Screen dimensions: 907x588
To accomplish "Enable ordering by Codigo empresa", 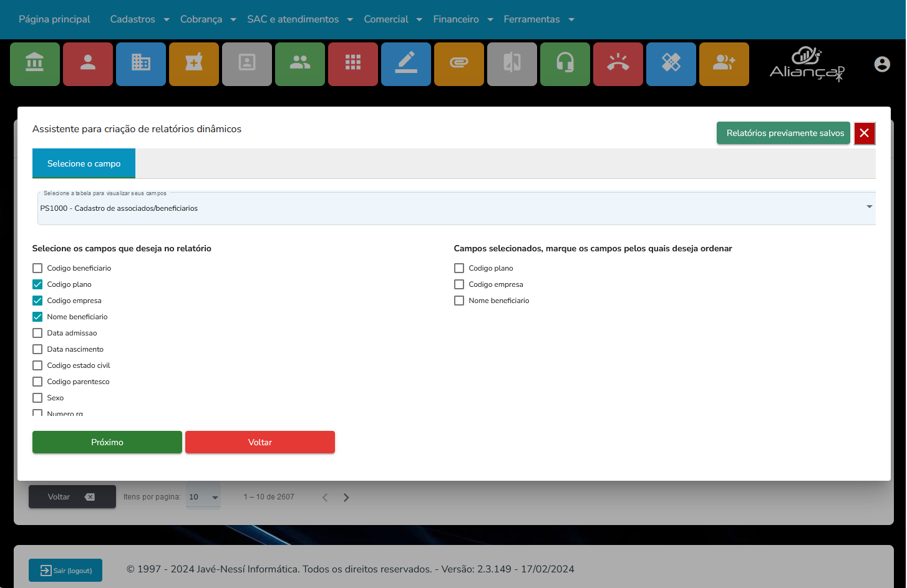I will tap(459, 284).
